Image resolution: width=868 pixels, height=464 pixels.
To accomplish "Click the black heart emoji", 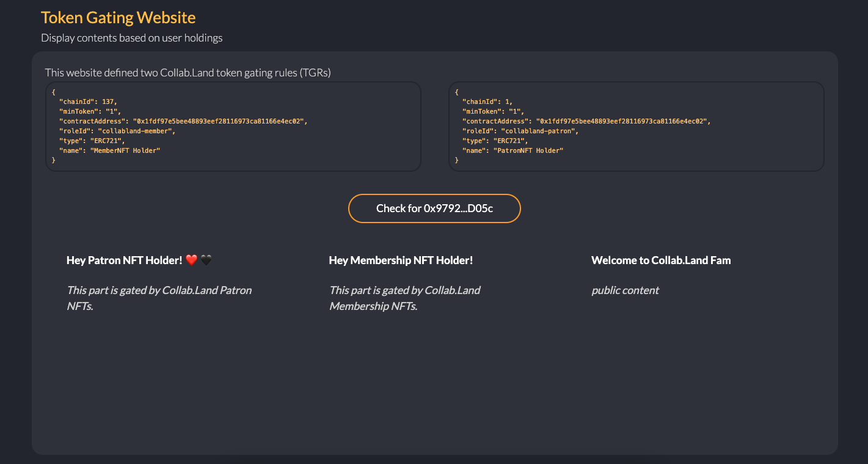I will point(206,260).
